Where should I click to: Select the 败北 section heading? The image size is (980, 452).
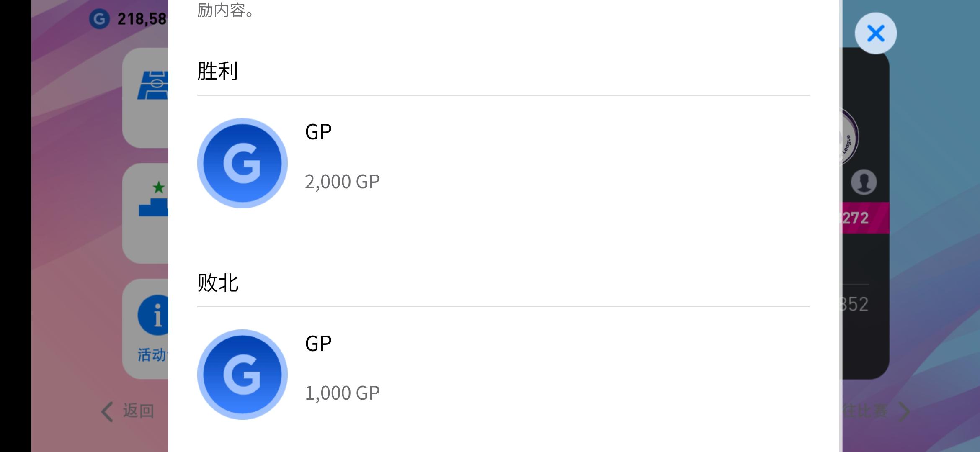218,282
